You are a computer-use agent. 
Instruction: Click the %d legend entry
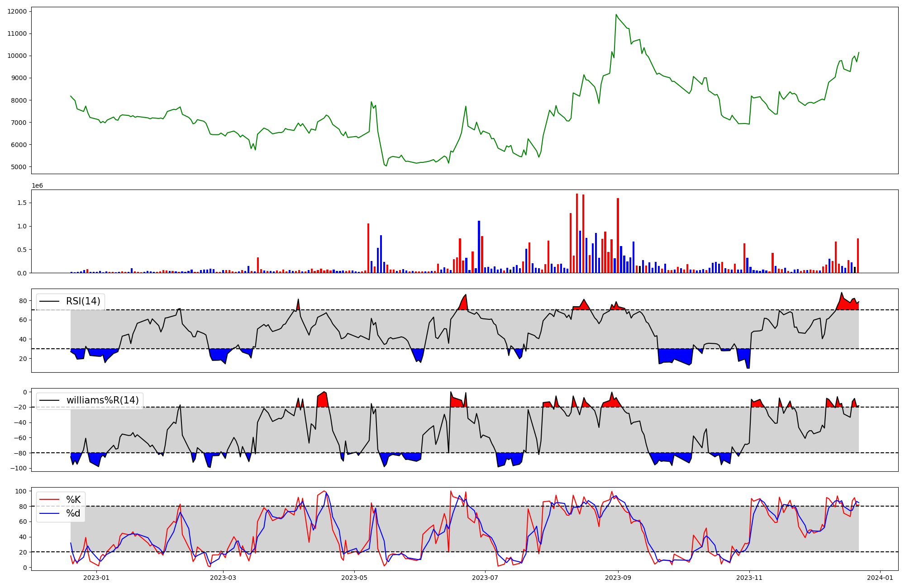tap(73, 513)
